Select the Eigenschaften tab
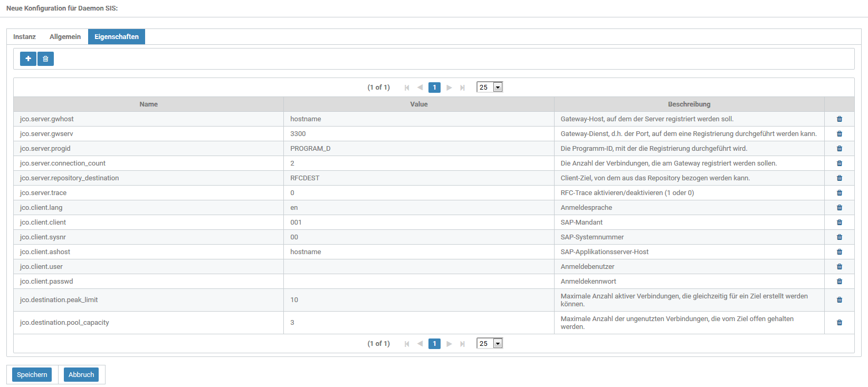The image size is (868, 387). point(116,37)
